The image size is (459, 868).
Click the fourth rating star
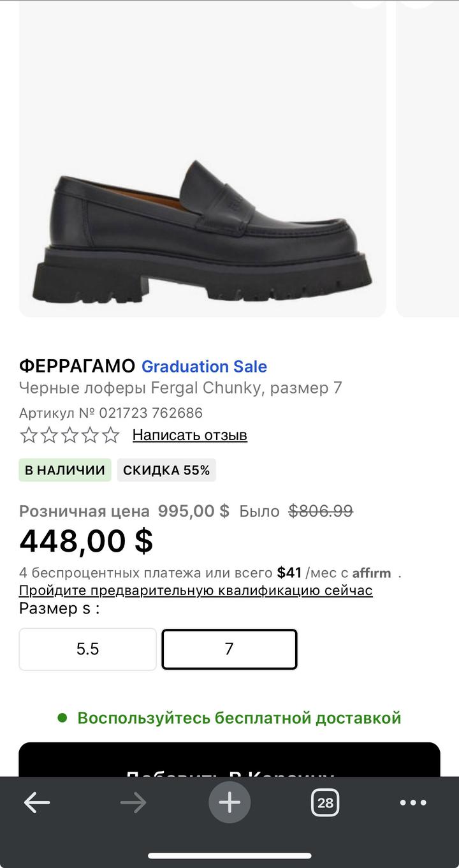point(91,436)
